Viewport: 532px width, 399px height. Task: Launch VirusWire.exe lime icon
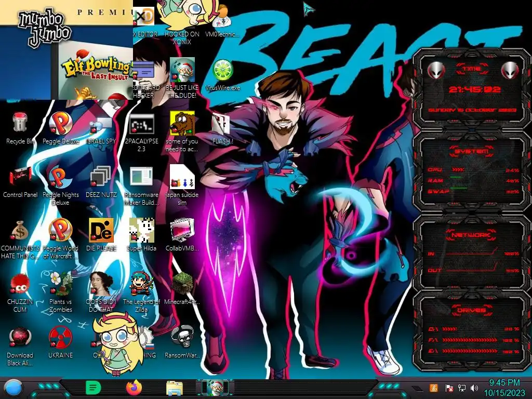[222, 75]
